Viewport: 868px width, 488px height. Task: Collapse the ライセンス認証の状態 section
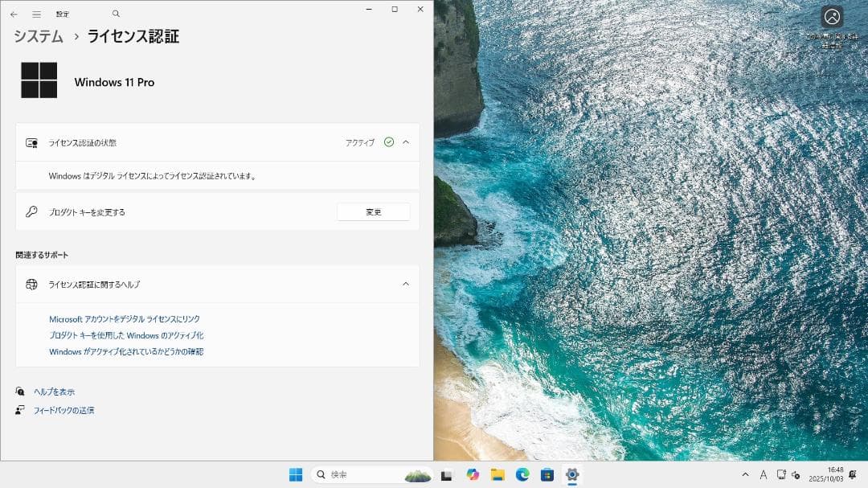[407, 142]
